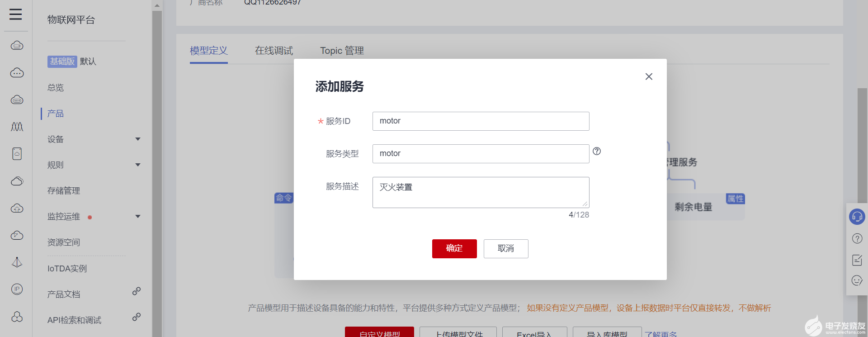The width and height of the screenshot is (868, 337).
Task: Open IoTDA实例 in the sidebar
Action: [67, 268]
